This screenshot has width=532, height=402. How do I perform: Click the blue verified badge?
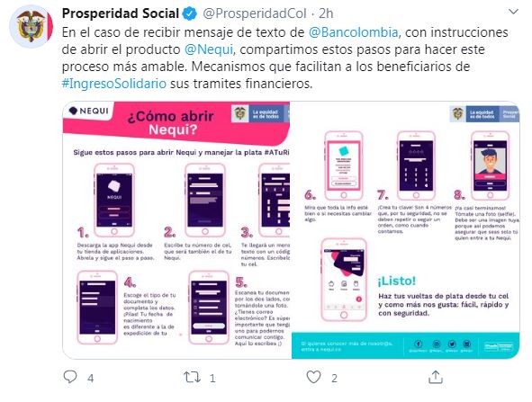[x=190, y=13]
